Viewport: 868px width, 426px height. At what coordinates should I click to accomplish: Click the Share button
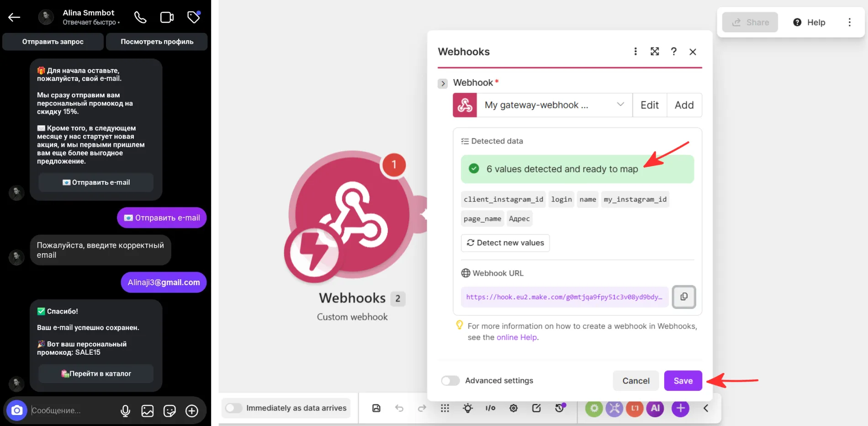click(x=750, y=22)
